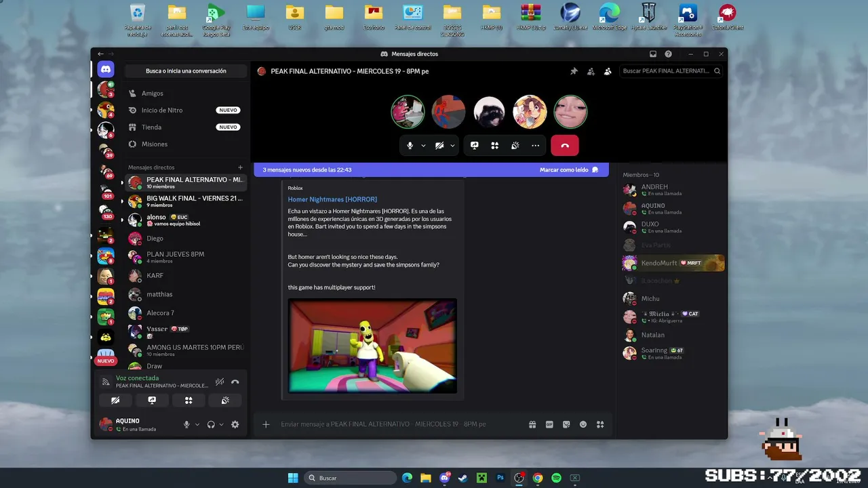Select the PEAK FINAL ALTERNATIVO group chat
Screen dimensions: 868x488
(186, 182)
